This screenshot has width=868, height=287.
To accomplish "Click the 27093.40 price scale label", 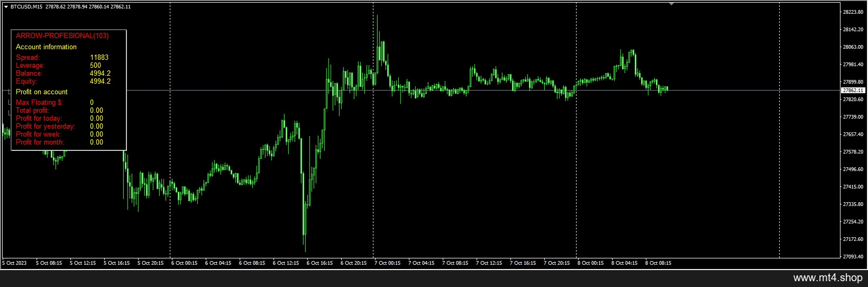I will pos(853,257).
